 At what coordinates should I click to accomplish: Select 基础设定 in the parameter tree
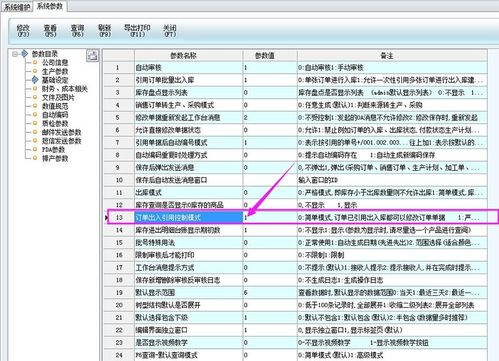(x=55, y=80)
